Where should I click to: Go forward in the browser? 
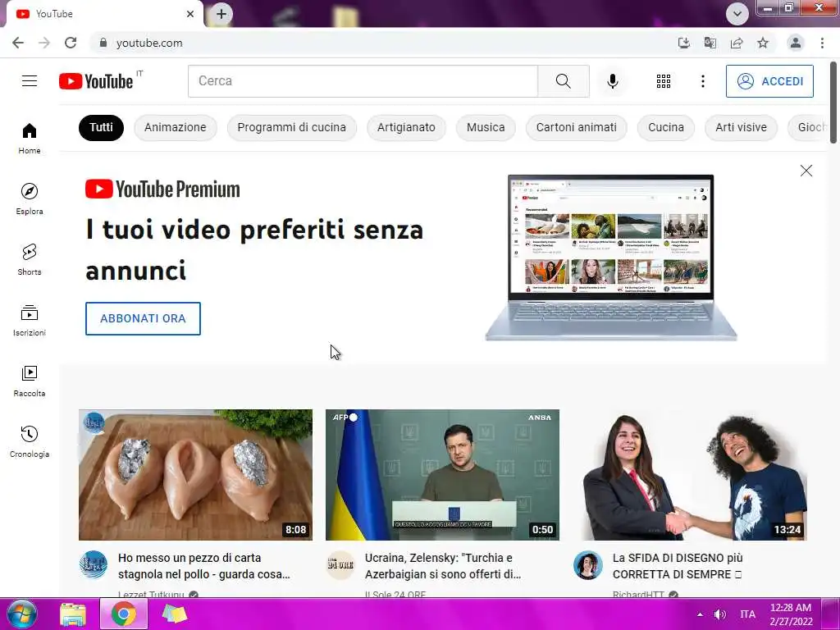pos(44,43)
